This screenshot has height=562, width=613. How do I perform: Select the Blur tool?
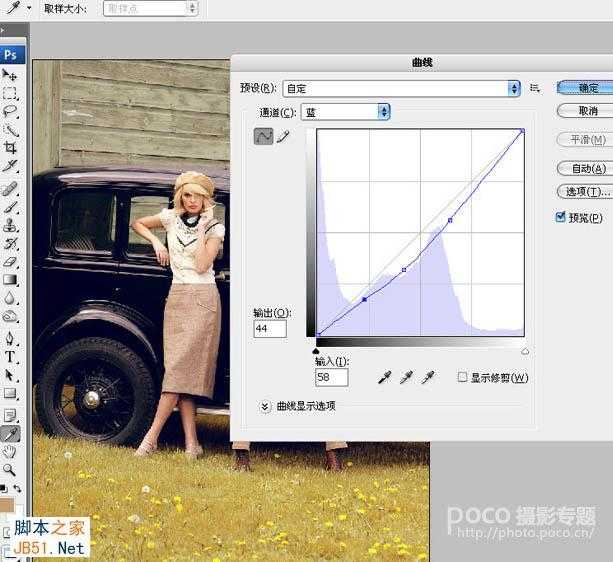tap(9, 299)
